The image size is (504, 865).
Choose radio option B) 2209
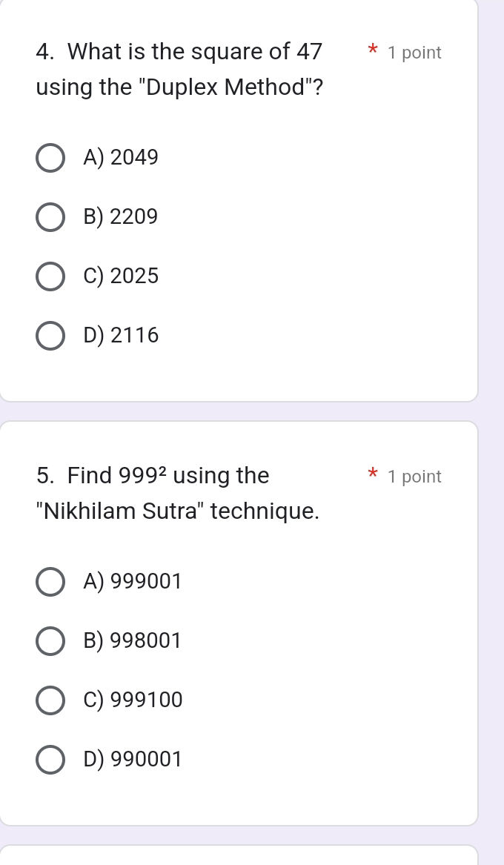[x=50, y=217]
